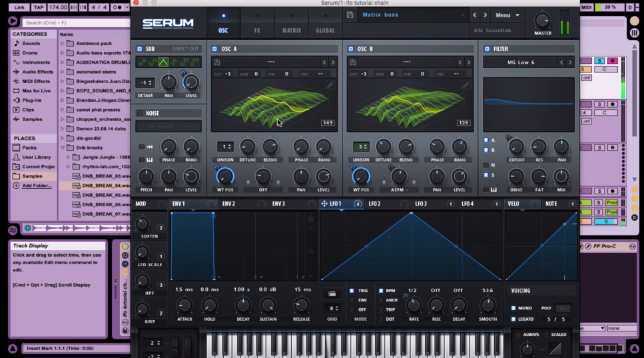This screenshot has width=644, height=358.
Task: Click the DIRECT OUT button
Action: point(185,49)
